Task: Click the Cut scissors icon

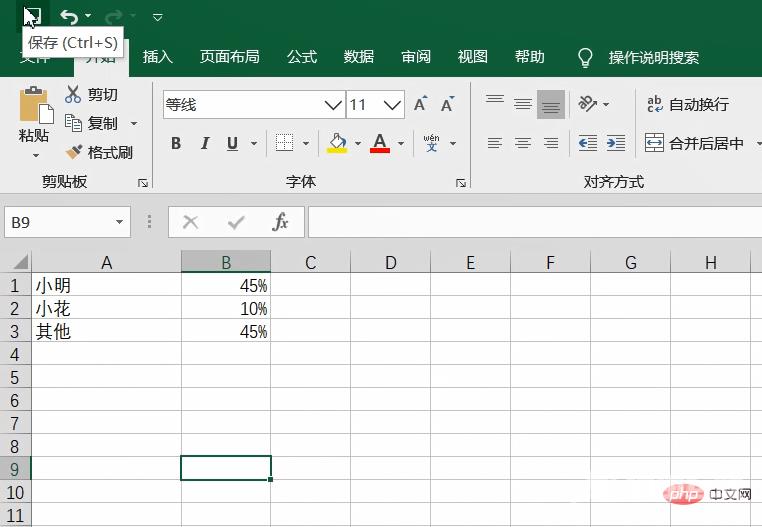Action: point(73,94)
